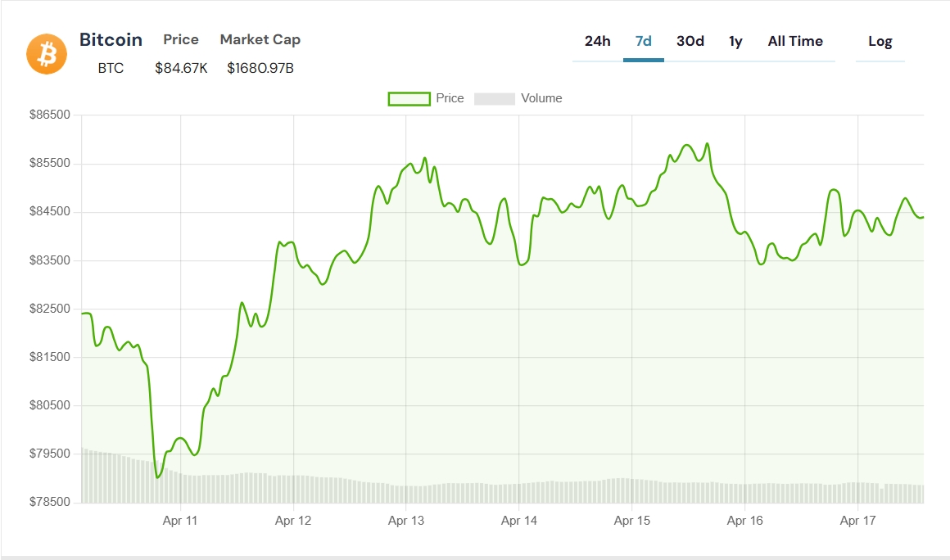The width and height of the screenshot is (950, 560).
Task: Switch to the Market Cap metric
Action: click(260, 39)
